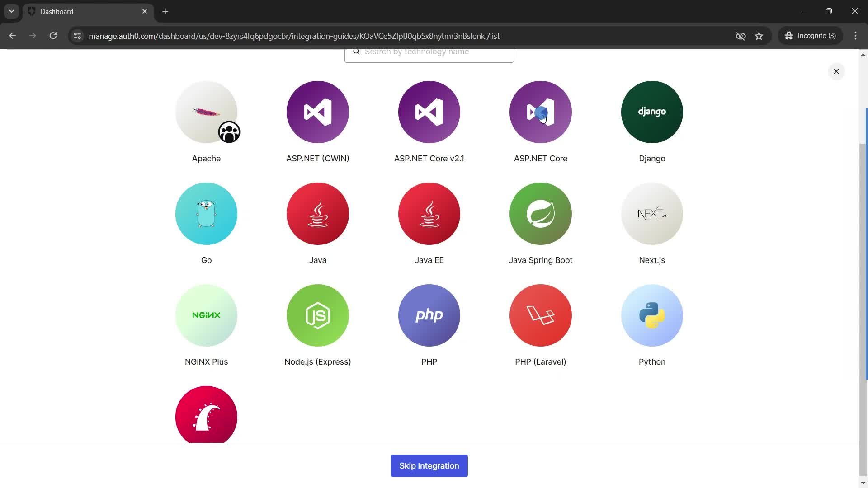Go forward in browser history
Viewport: 868px width, 488px height.
point(33,36)
